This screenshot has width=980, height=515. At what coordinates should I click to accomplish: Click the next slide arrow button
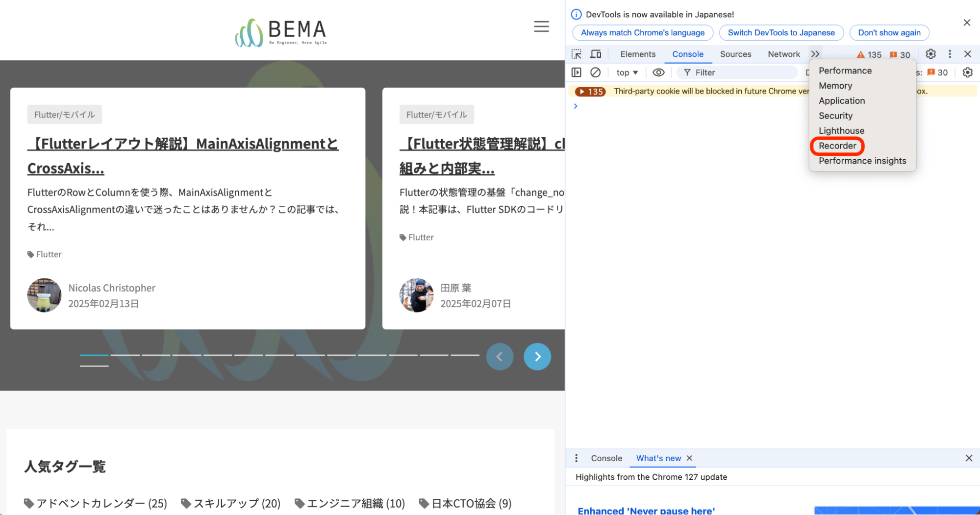pos(537,356)
